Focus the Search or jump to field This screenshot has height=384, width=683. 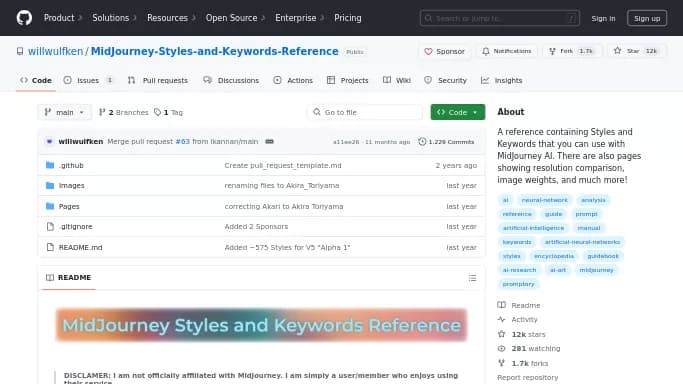(500, 18)
